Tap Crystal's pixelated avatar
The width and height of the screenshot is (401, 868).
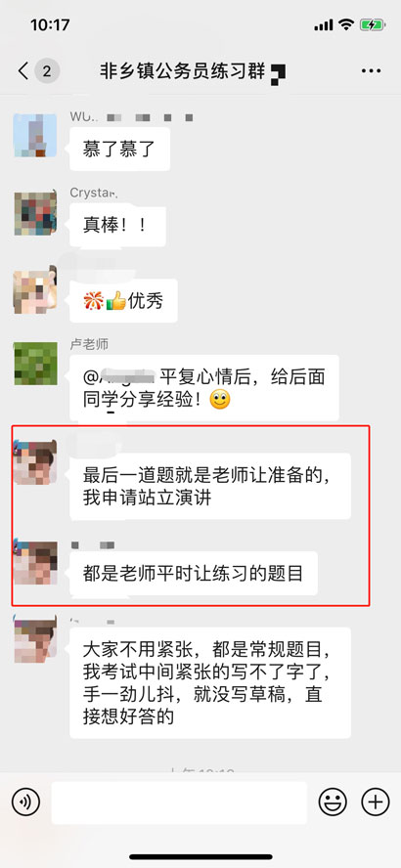coord(35,212)
